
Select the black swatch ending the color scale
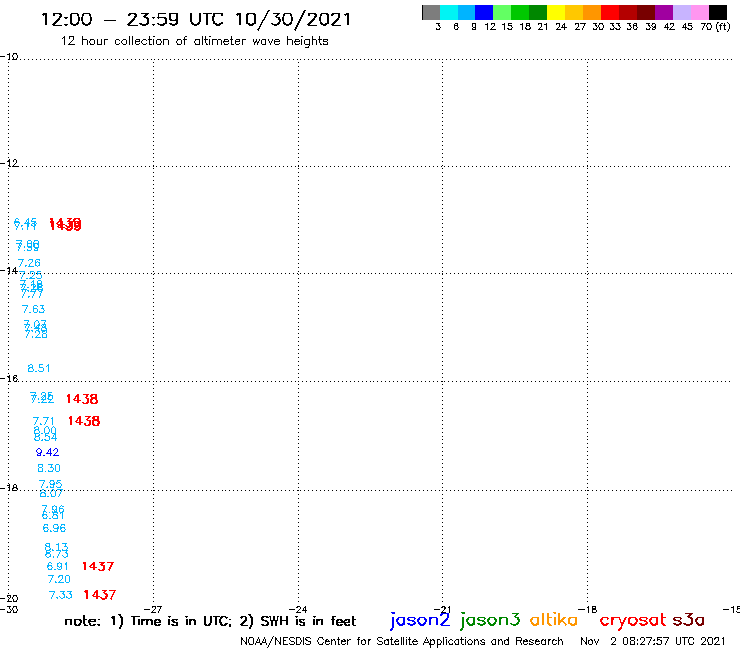coord(718,12)
